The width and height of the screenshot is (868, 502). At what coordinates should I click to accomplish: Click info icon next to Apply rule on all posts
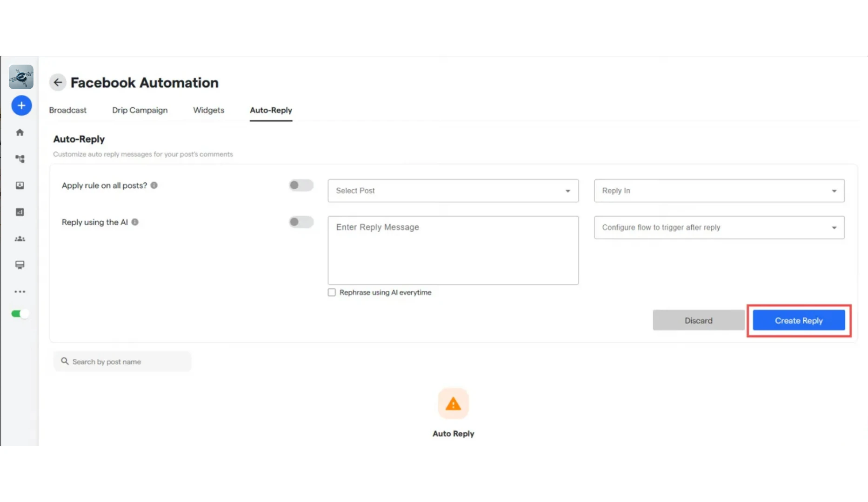pos(154,185)
